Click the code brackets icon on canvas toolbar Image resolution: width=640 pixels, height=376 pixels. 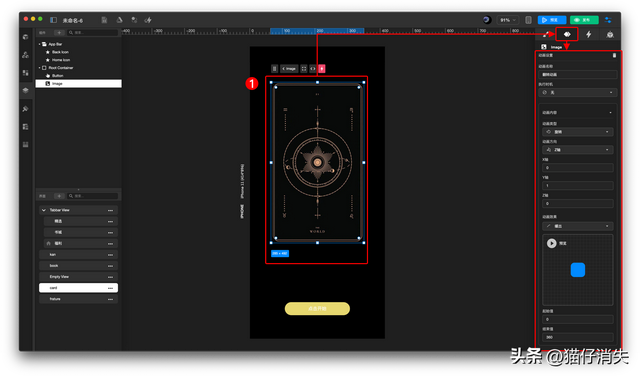point(313,69)
